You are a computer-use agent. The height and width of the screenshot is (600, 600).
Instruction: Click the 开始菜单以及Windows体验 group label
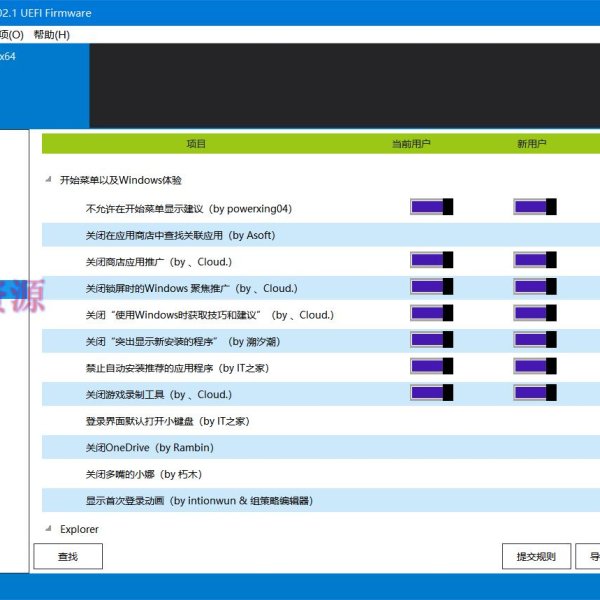click(x=121, y=180)
